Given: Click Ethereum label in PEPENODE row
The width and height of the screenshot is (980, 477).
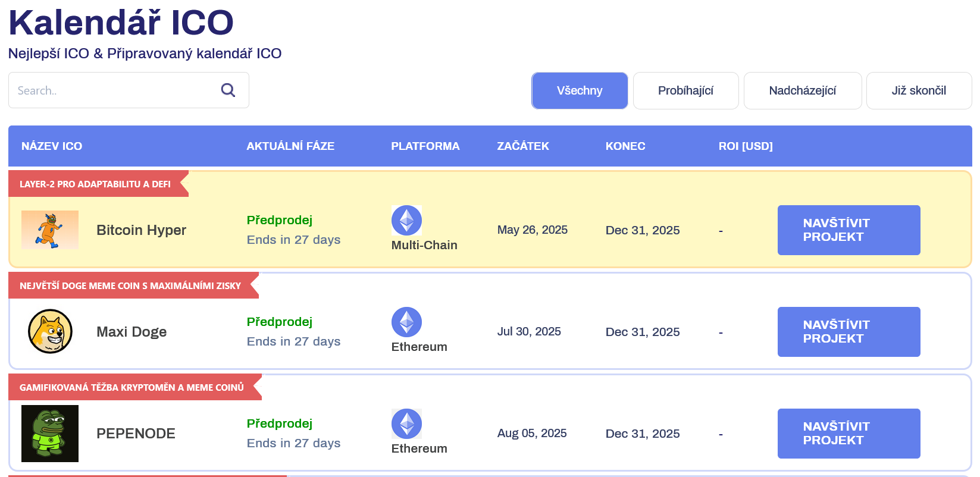Looking at the screenshot, I should (419, 448).
